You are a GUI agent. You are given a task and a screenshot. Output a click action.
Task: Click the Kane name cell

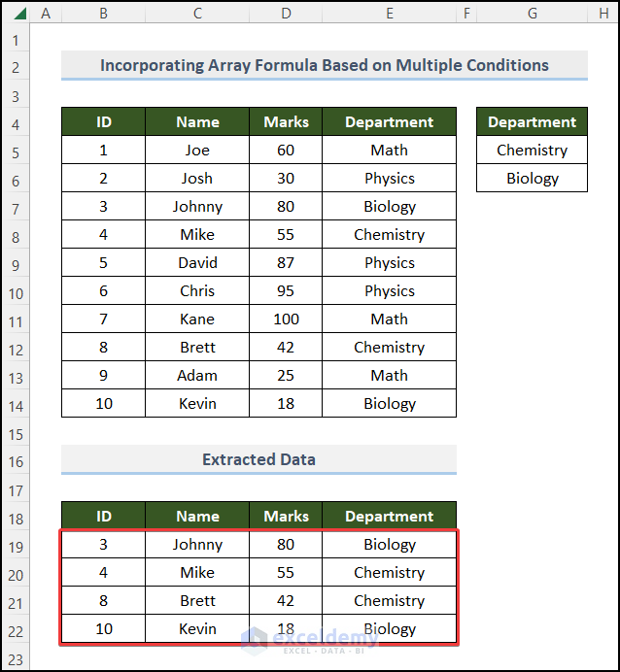[x=197, y=319]
